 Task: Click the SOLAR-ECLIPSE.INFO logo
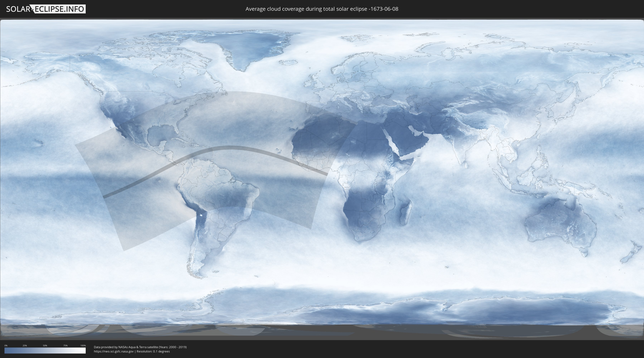pyautogui.click(x=46, y=9)
